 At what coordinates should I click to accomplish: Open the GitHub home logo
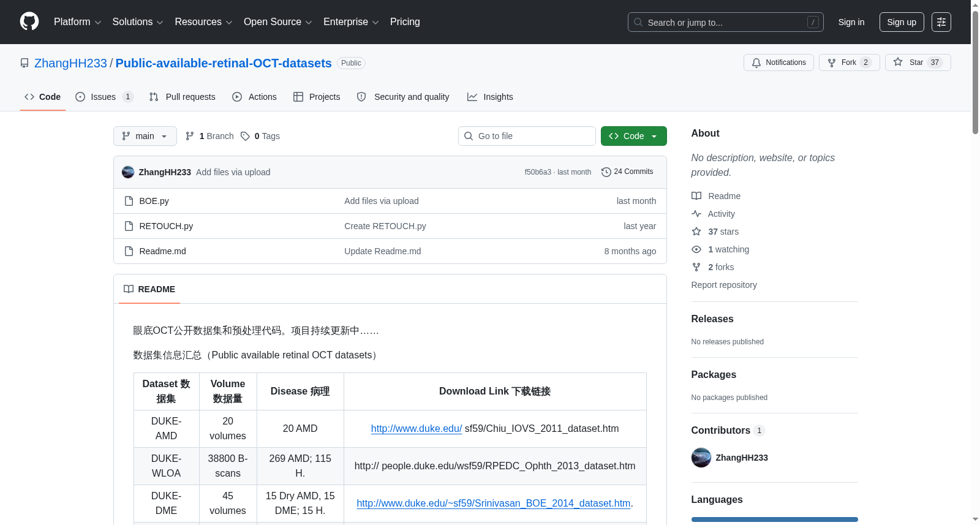[29, 21]
